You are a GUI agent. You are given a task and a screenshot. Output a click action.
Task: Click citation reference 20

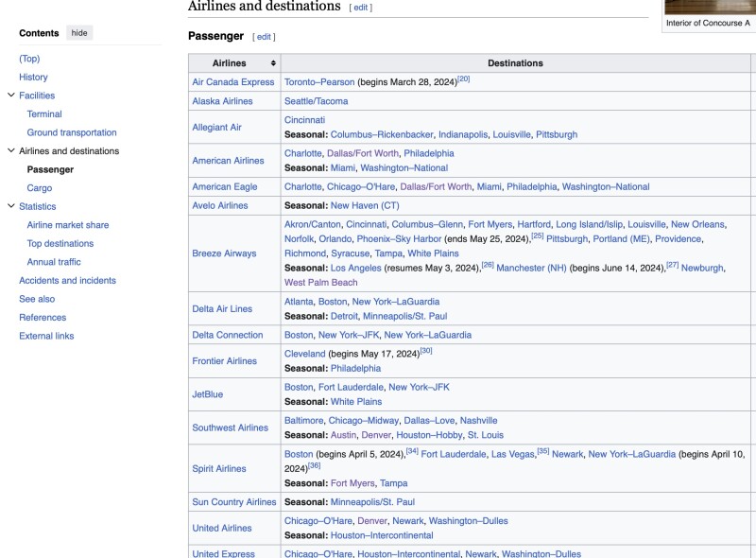point(463,79)
